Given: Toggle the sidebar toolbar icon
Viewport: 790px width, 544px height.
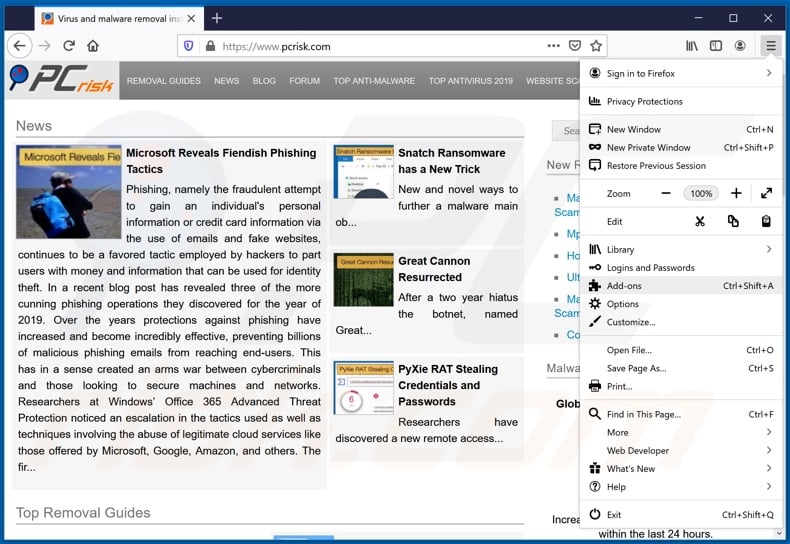Looking at the screenshot, I should [x=715, y=46].
